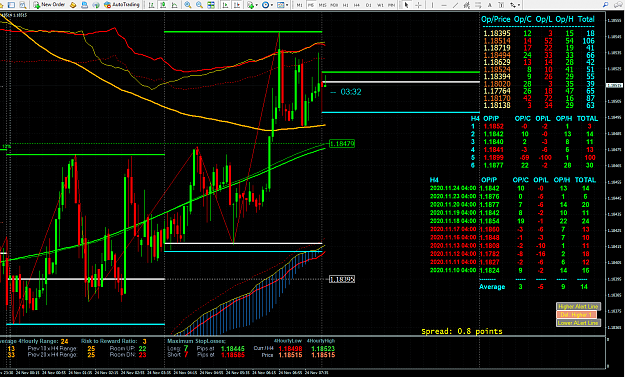Select the W1 timeframe

click(x=380, y=5)
